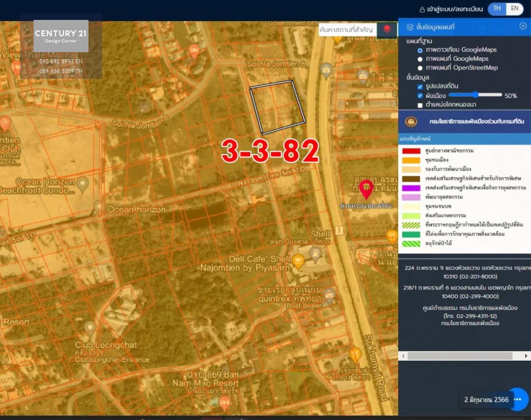Click the Deli Cafe' Shell orange pin
The height and width of the screenshot is (420, 531).
pyautogui.click(x=298, y=262)
